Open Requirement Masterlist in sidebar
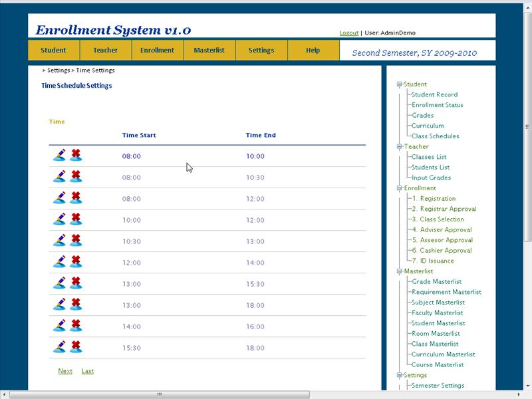The height and width of the screenshot is (399, 532). [446, 292]
